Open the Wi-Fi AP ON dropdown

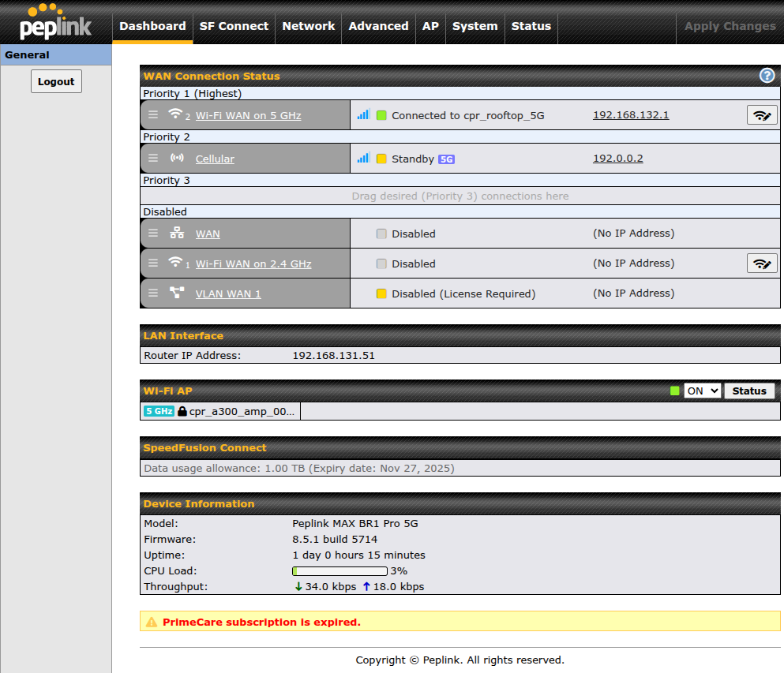click(702, 391)
